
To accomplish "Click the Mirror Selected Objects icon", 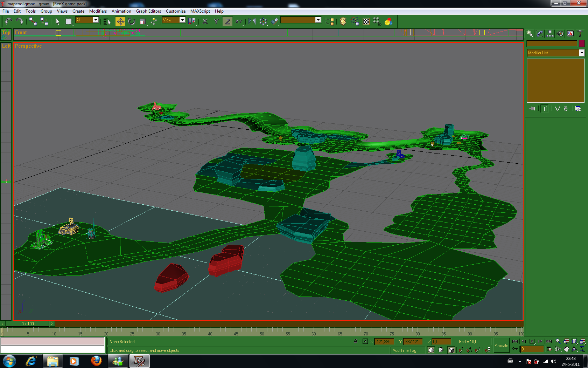I will tap(252, 22).
